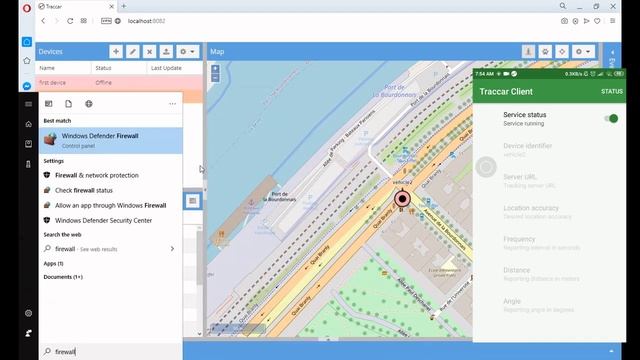The width and height of the screenshot is (640, 360).
Task: Expand firewall web results arrow
Action: 172,249
